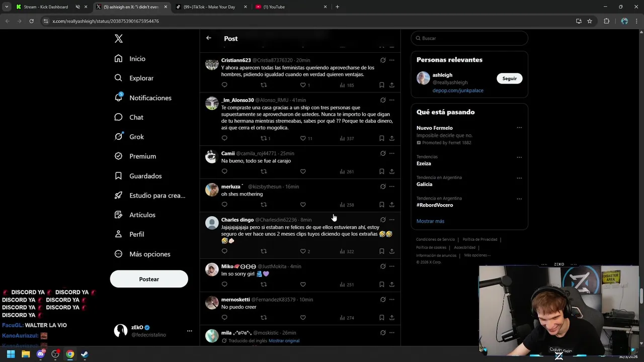The image size is (644, 362).
Task: Open more menu on Cristiann623 reply
Action: [392, 60]
